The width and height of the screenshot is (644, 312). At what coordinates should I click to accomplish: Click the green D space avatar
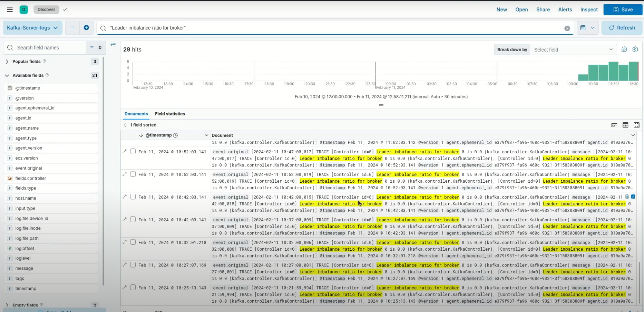pyautogui.click(x=24, y=9)
